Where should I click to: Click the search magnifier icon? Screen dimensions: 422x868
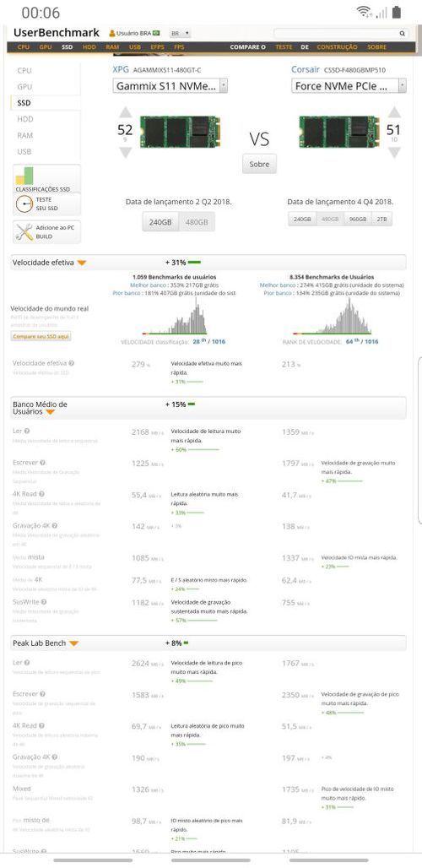coord(402,34)
